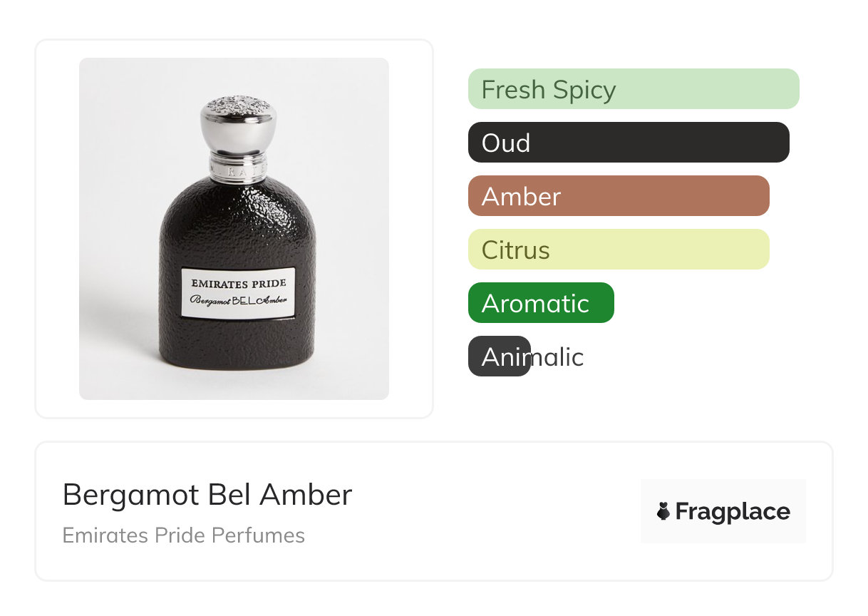The height and width of the screenshot is (616, 868).
Task: Click the Fragplace wordmark text
Action: pyautogui.click(x=733, y=511)
